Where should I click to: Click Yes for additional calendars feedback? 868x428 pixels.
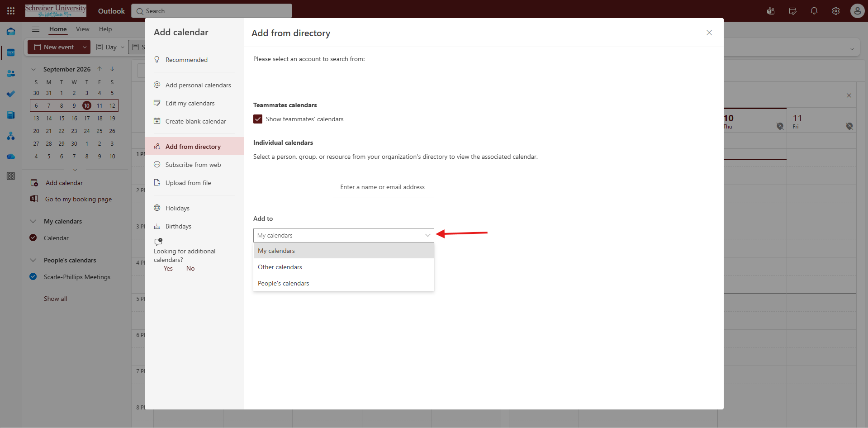tap(168, 268)
